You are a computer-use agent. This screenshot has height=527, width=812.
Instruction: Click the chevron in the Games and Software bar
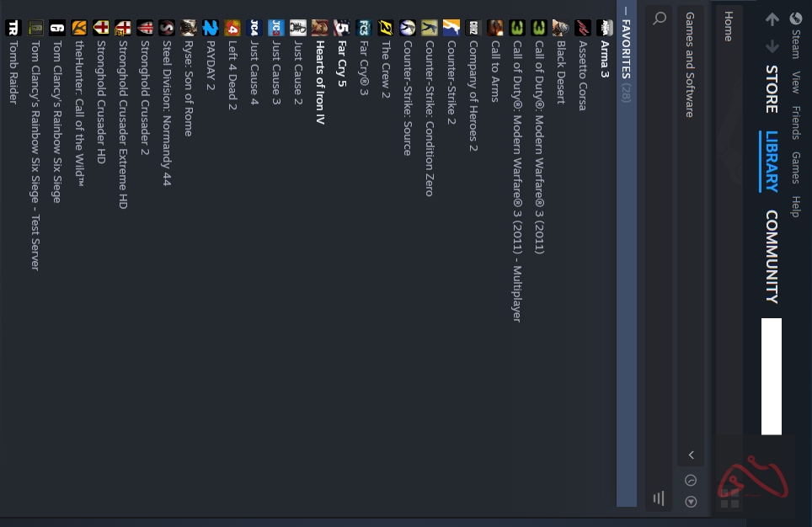[691, 455]
